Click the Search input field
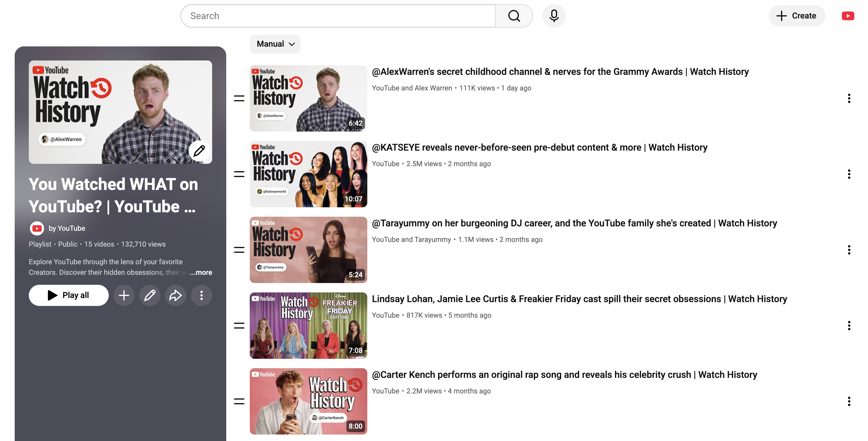868x441 pixels. point(338,16)
